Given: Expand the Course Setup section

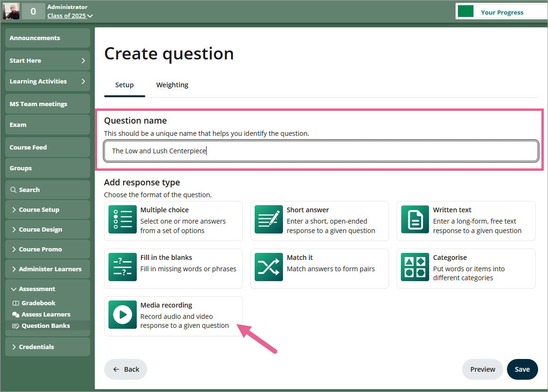Looking at the screenshot, I should [48, 209].
